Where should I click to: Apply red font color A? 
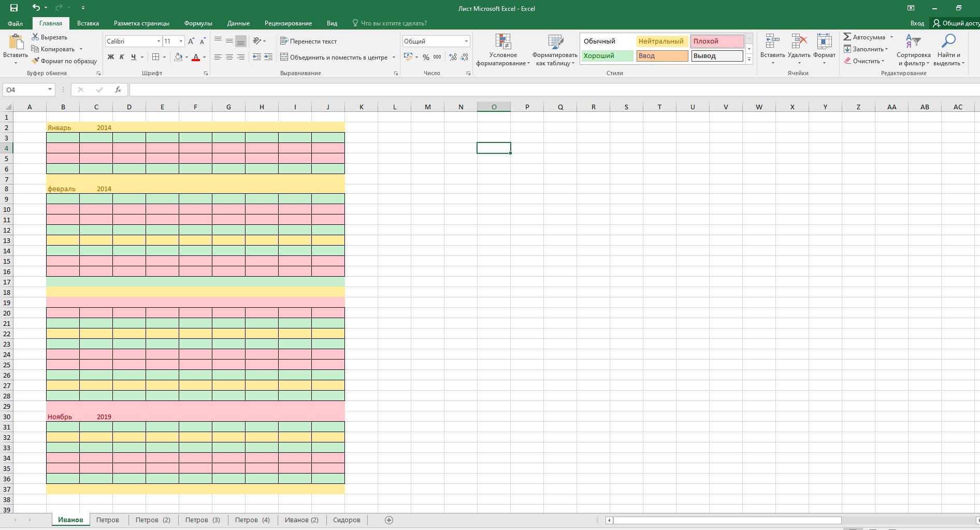click(x=196, y=57)
